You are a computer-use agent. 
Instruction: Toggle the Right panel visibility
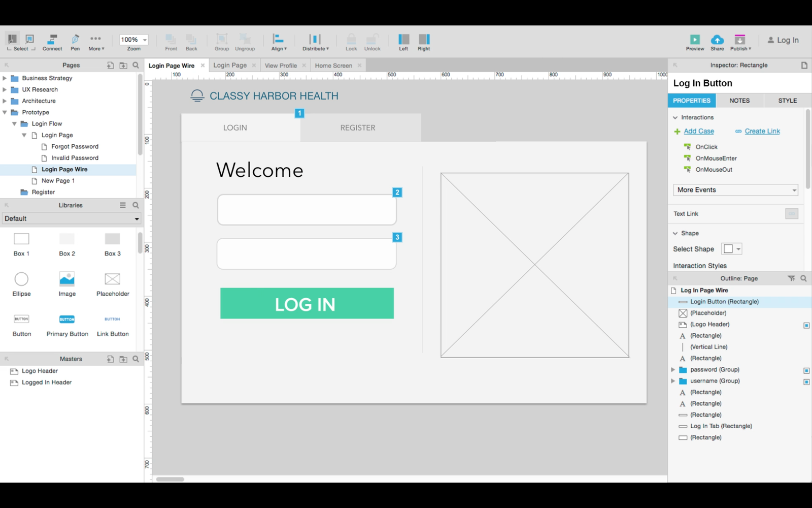click(x=424, y=40)
